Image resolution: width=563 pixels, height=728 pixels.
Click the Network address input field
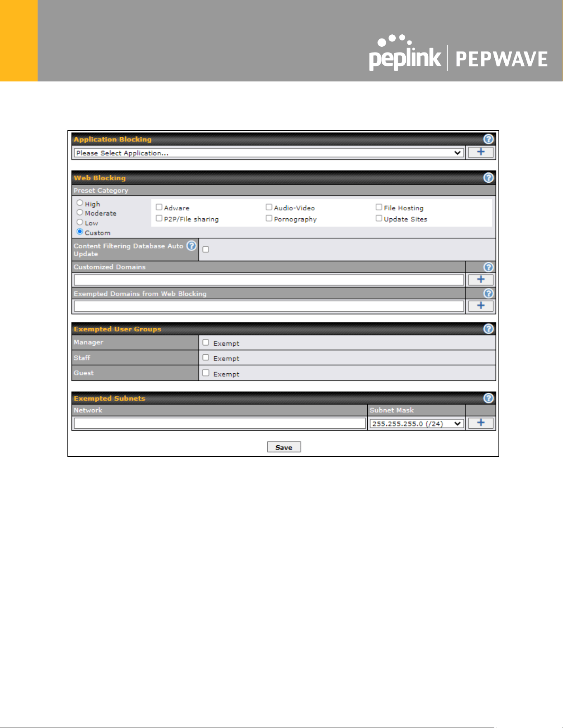click(220, 423)
